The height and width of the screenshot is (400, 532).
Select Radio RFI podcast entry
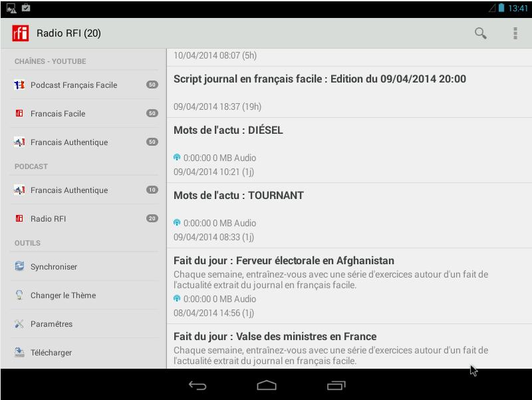[x=84, y=218]
